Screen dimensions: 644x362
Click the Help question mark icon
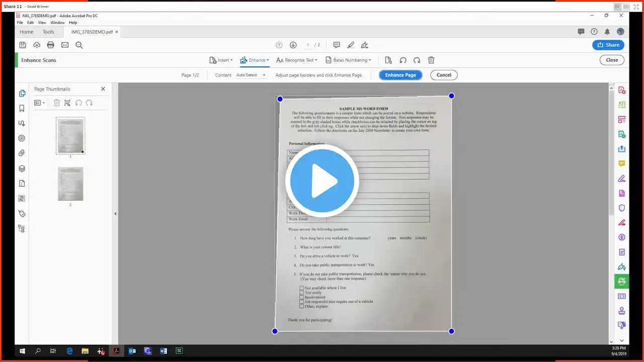[x=594, y=32]
